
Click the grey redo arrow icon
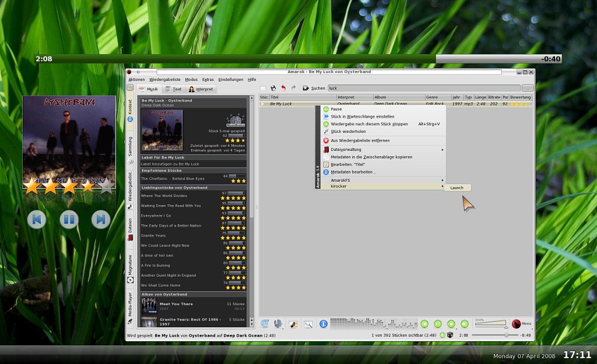294,89
